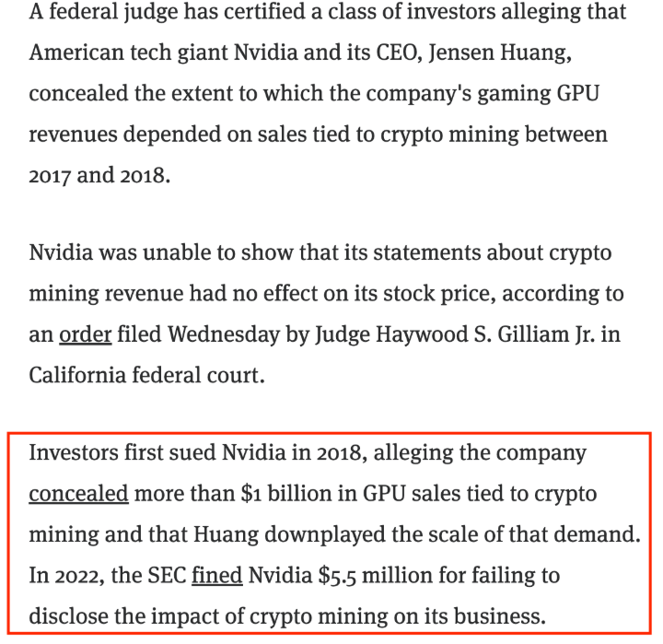Follow the underlined "concealed" link
Screen dimensions: 663x644
click(78, 494)
